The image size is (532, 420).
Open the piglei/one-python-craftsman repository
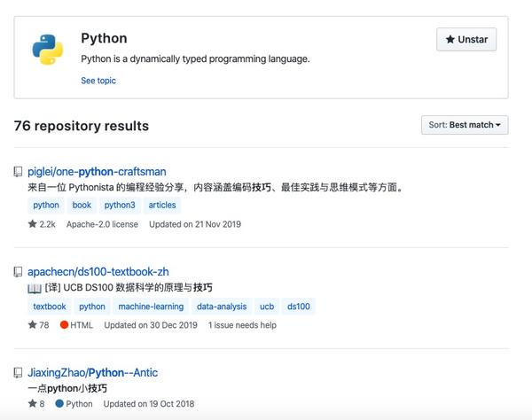pos(97,172)
